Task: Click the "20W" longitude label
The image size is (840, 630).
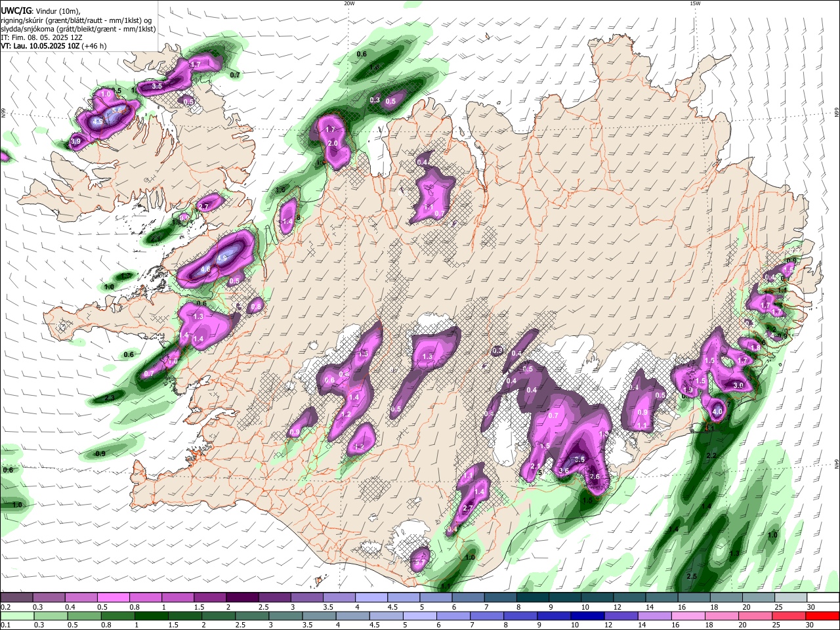Action: click(x=349, y=3)
